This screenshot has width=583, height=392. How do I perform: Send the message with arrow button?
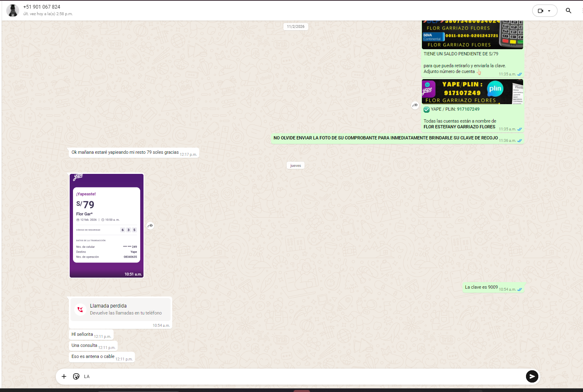(x=532, y=376)
